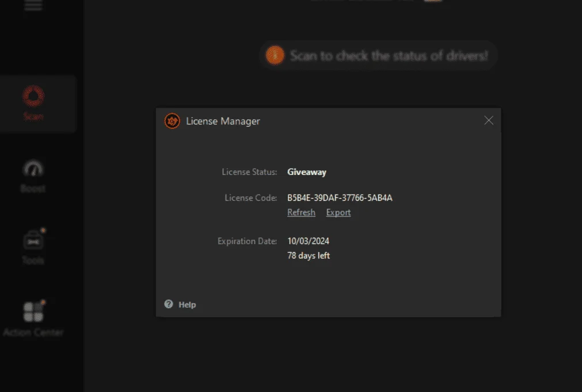Click the orange scan notice icon

point(275,55)
